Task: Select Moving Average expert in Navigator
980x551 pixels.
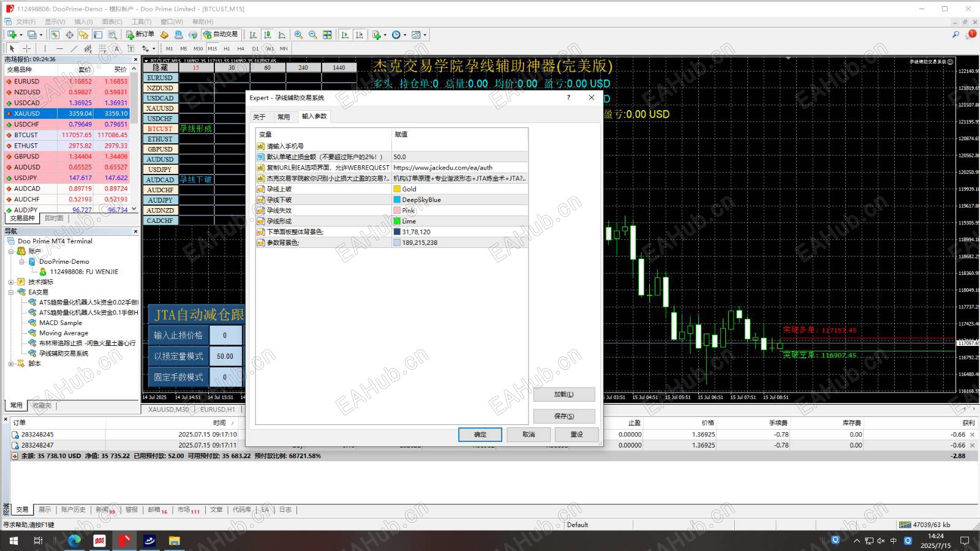Action: pos(64,333)
